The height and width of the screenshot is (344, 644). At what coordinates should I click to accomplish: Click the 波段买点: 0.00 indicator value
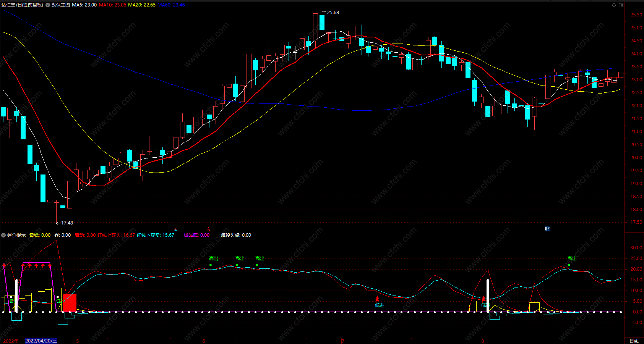click(x=236, y=235)
